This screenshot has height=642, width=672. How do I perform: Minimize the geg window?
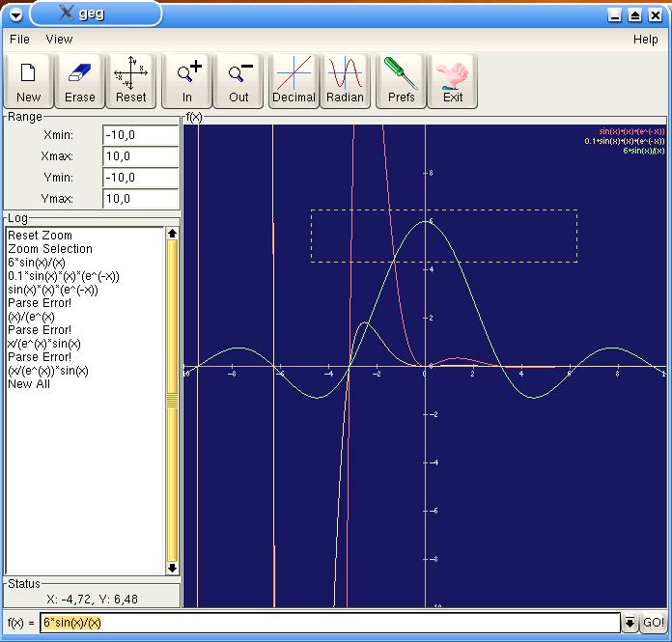615,15
